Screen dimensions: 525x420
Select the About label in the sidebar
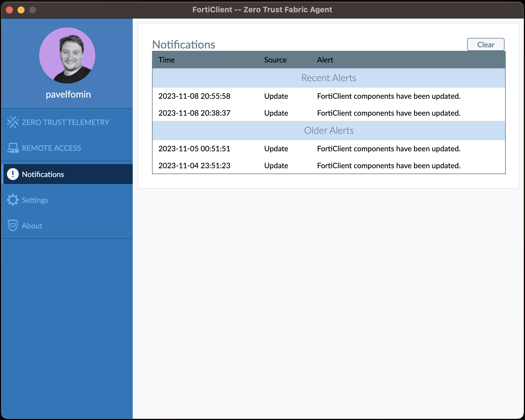click(x=32, y=226)
